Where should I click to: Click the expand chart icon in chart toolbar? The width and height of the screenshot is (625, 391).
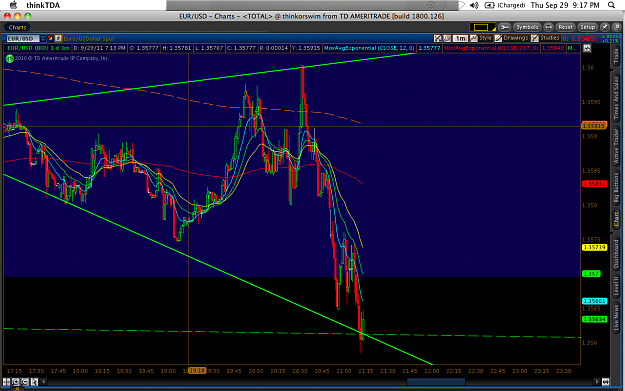point(438,38)
